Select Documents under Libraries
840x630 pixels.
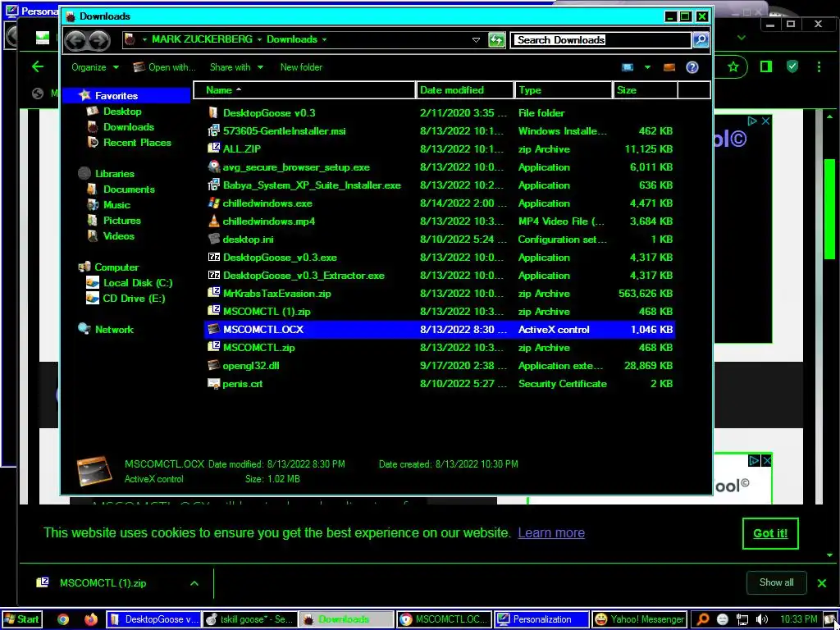click(129, 189)
